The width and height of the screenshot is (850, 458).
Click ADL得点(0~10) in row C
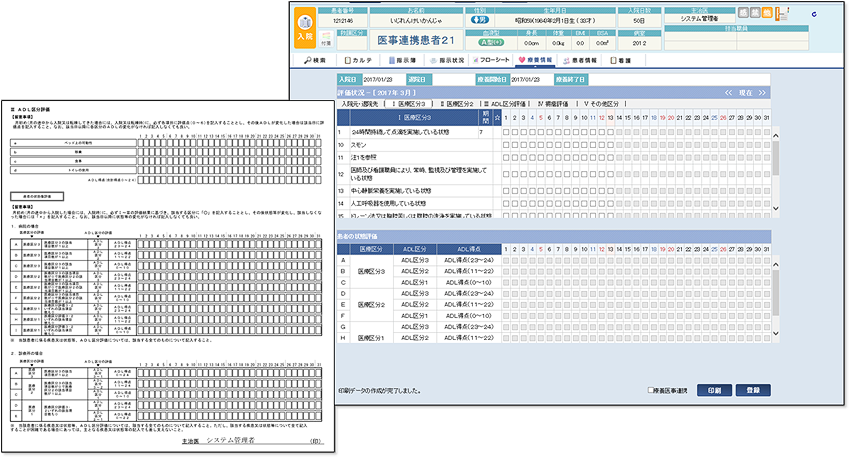(468, 282)
